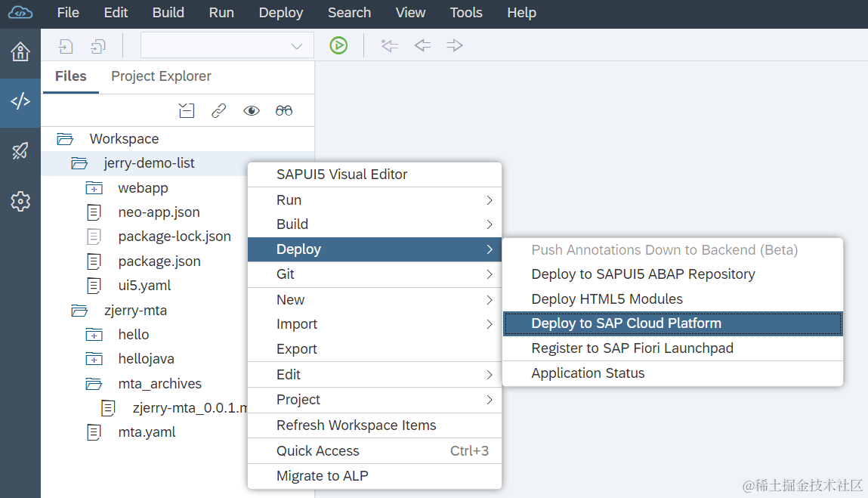
Task: Open Preferences gear icon in sidebar
Action: (20, 201)
